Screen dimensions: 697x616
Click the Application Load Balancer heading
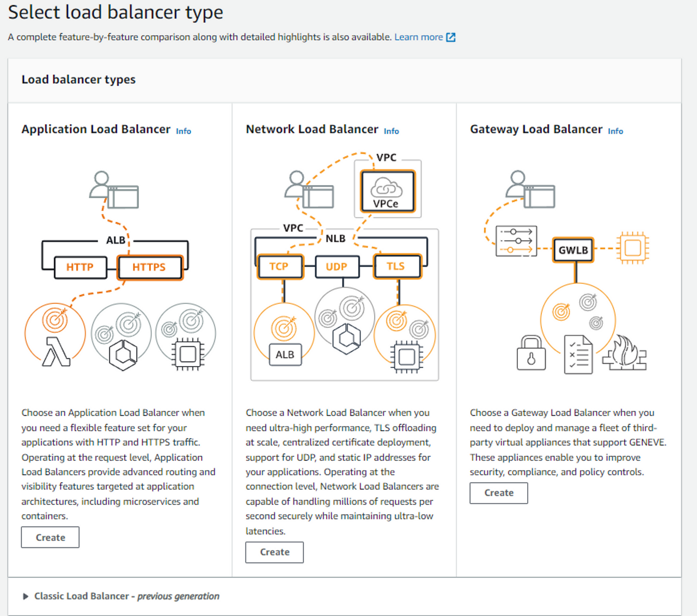[x=96, y=129]
